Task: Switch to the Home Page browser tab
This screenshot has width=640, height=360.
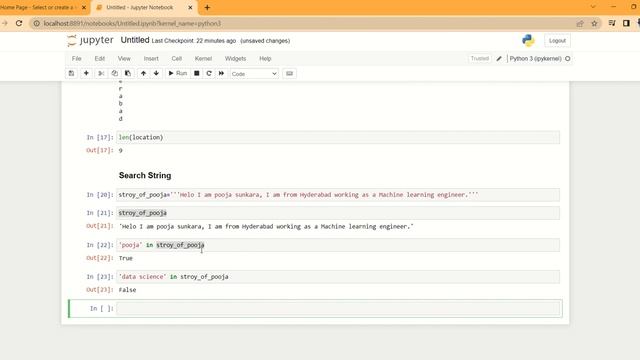Action: pyautogui.click(x=39, y=7)
